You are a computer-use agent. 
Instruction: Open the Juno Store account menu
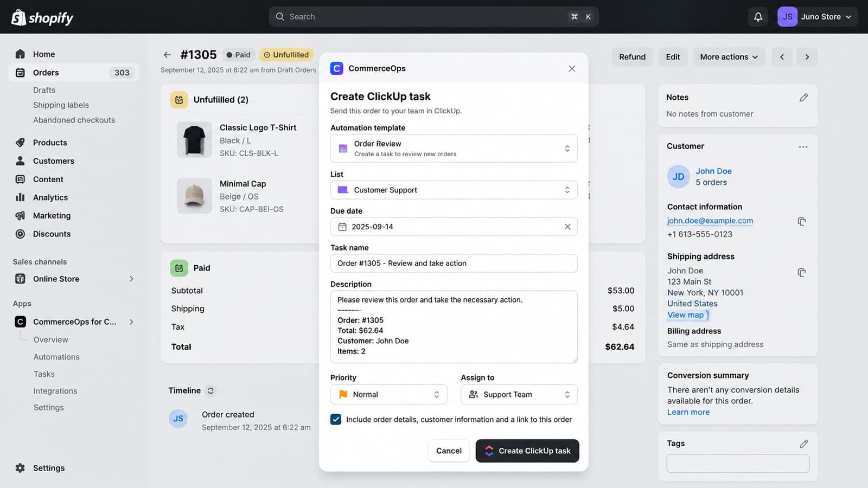[x=818, y=17]
